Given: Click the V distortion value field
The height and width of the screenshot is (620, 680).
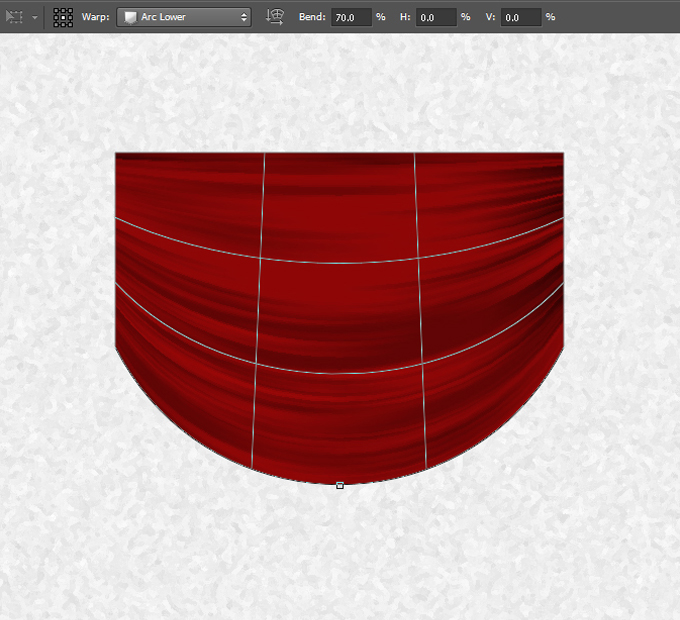Looking at the screenshot, I should [x=520, y=17].
